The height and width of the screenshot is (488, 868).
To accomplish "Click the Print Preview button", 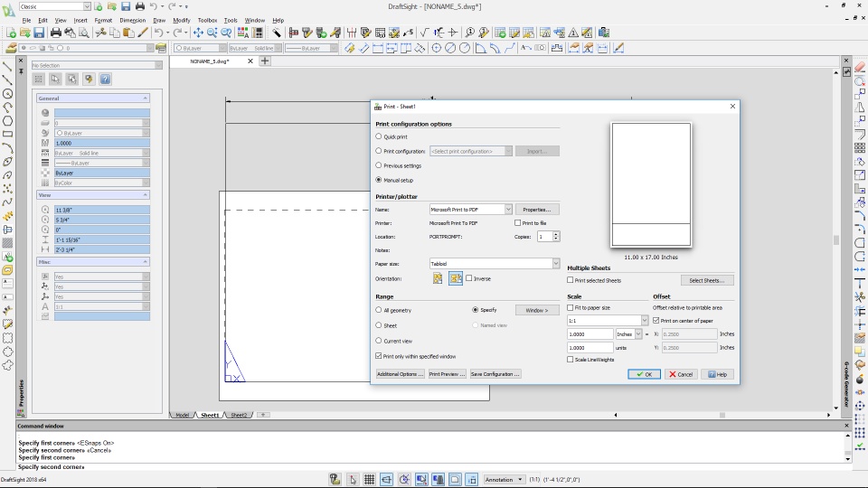I will (447, 374).
